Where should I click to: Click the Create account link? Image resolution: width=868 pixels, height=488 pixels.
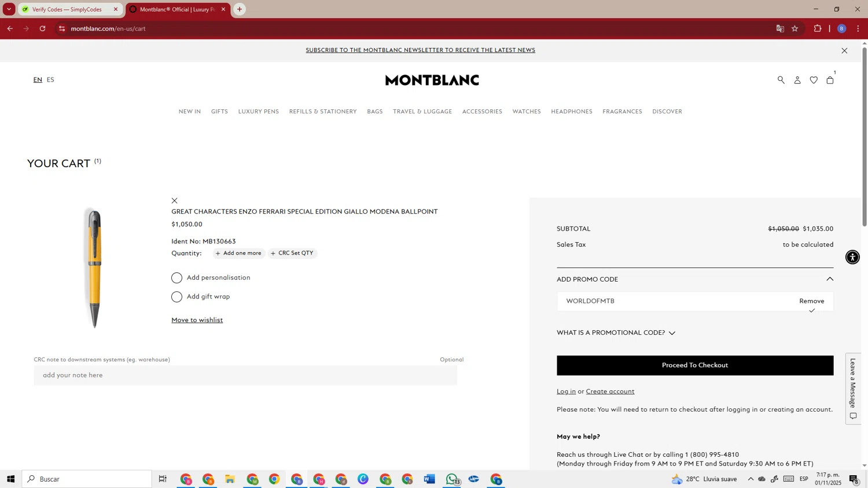click(610, 391)
